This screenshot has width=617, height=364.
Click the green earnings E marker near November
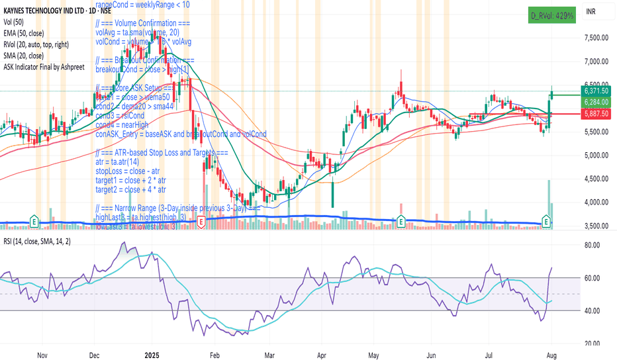click(x=34, y=221)
